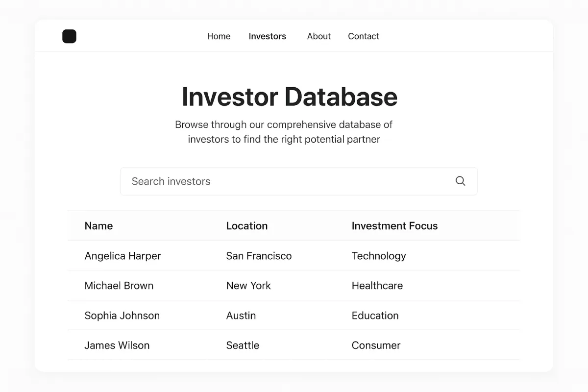This screenshot has width=588, height=392.
Task: Open the Michael Brown row
Action: 119,286
